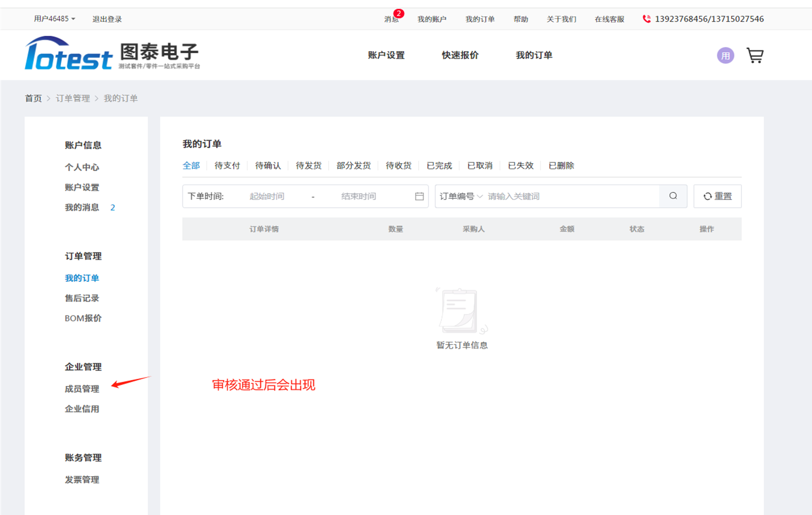812x515 pixels.
Task: Open the 订单编号 search type dropdown
Action: coord(461,196)
